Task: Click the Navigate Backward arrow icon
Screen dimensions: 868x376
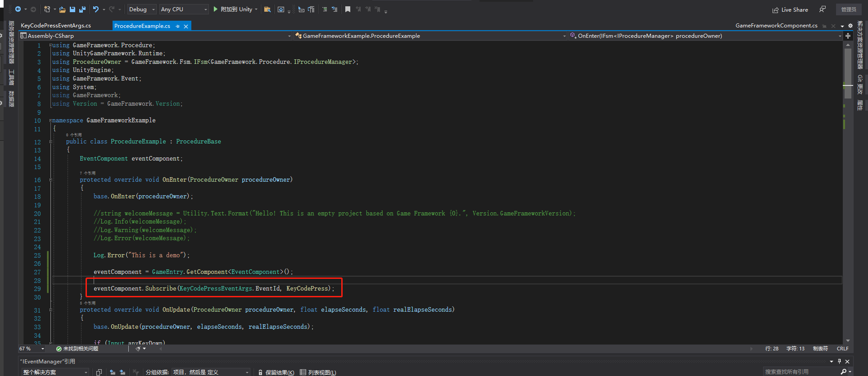Action: (18, 9)
